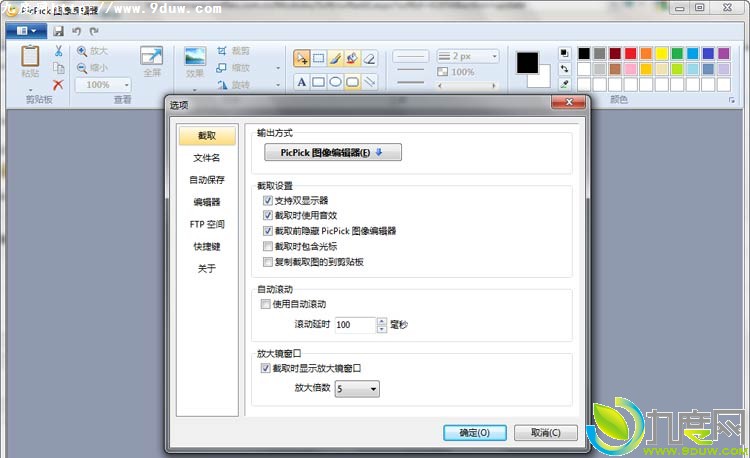Toggle 截取前隐藏 PicPick 图像编辑器 checkbox
This screenshot has height=458, width=750.
click(267, 231)
